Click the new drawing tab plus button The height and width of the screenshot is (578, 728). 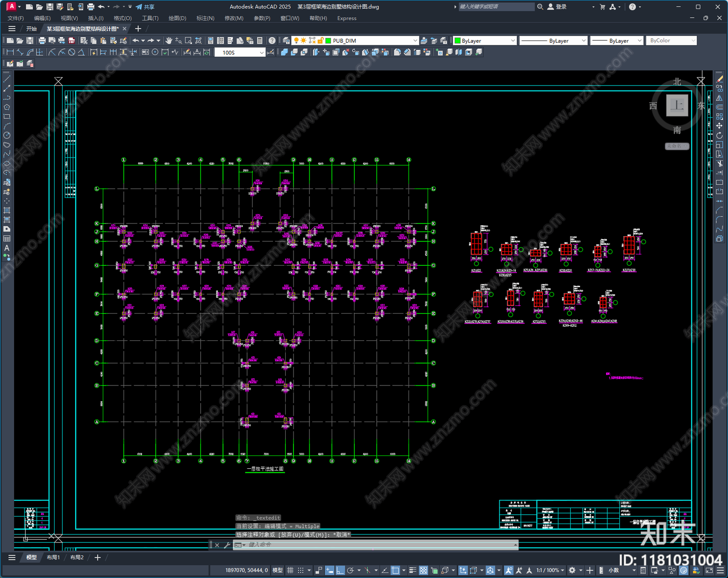click(x=138, y=29)
